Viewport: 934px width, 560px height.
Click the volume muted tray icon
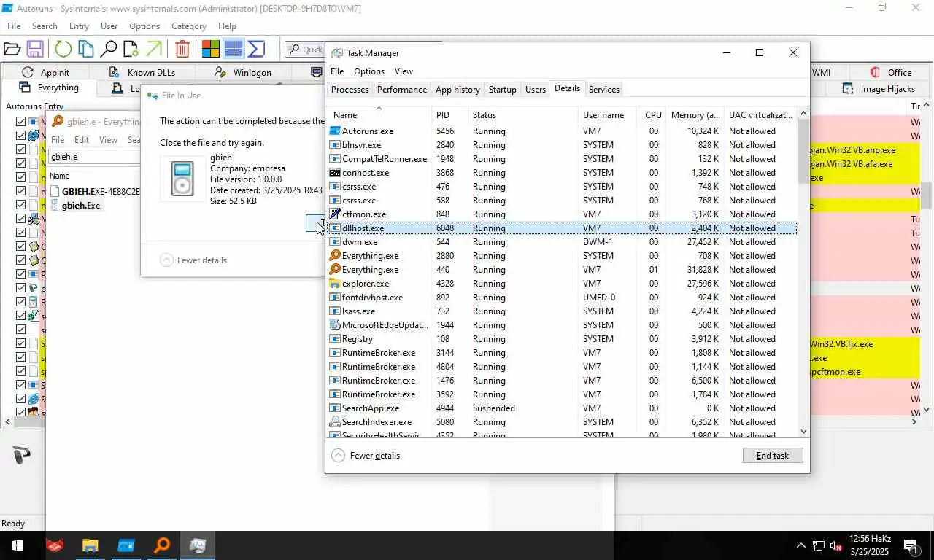click(x=836, y=545)
